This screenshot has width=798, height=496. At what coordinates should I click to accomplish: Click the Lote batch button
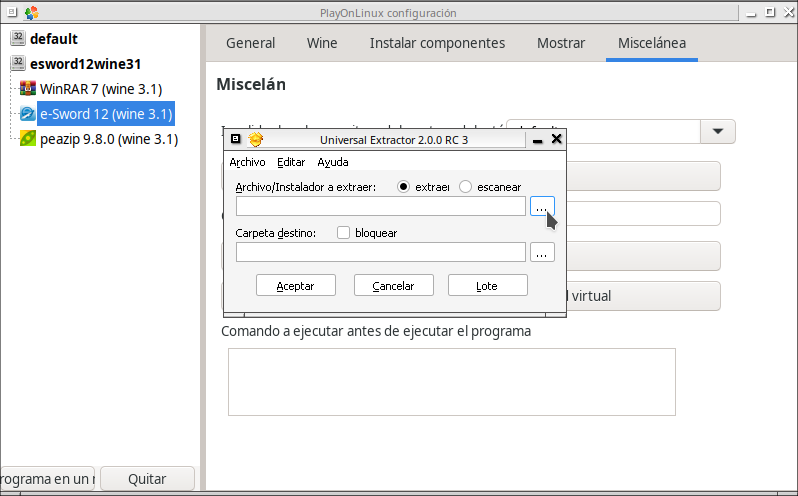point(488,285)
